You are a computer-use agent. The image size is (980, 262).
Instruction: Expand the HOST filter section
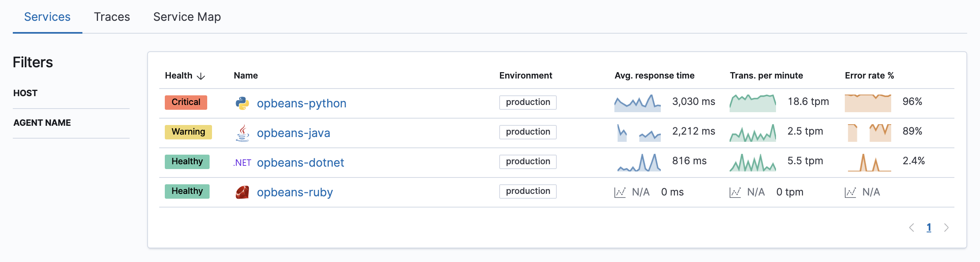point(25,93)
